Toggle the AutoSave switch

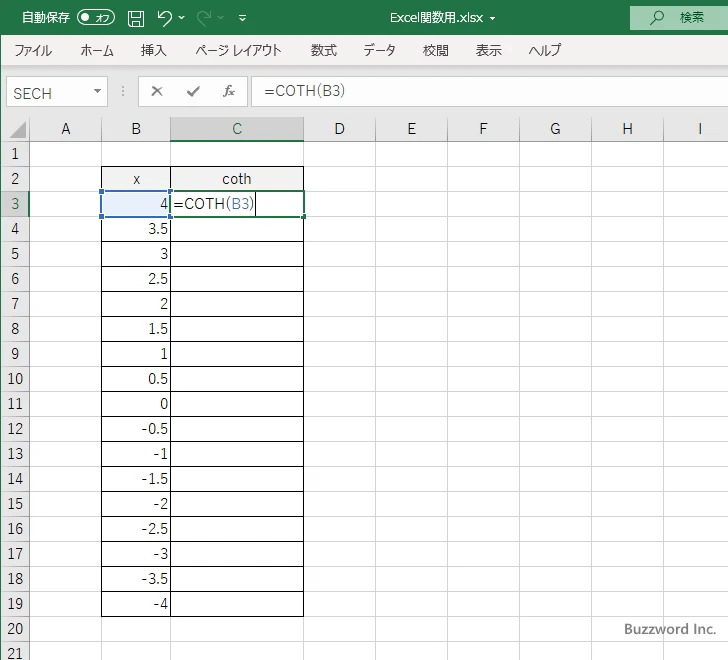click(x=96, y=18)
